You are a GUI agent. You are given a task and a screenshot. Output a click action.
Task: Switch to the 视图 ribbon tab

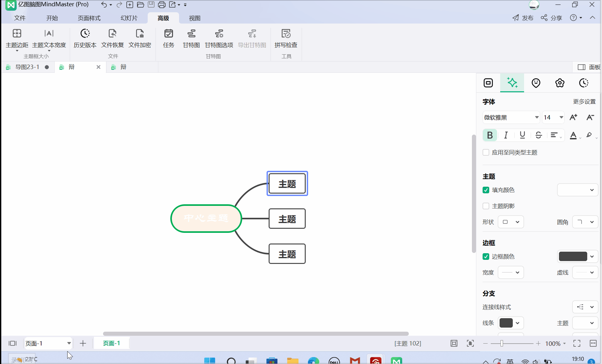click(x=195, y=18)
